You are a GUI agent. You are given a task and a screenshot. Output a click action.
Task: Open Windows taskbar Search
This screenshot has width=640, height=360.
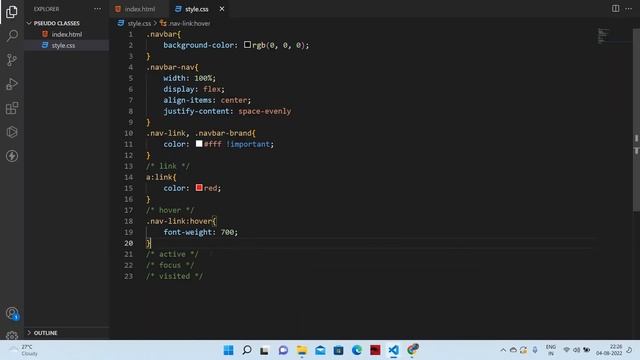247,350
